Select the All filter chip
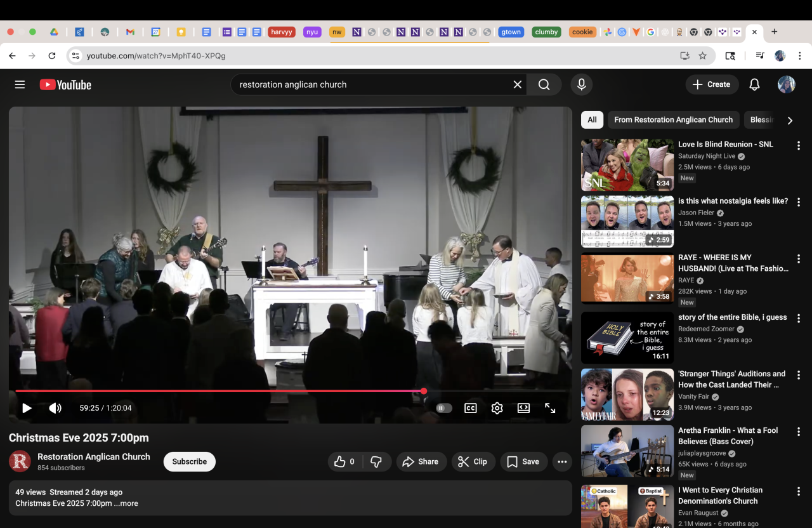Viewport: 812px width, 528px height. [592, 120]
